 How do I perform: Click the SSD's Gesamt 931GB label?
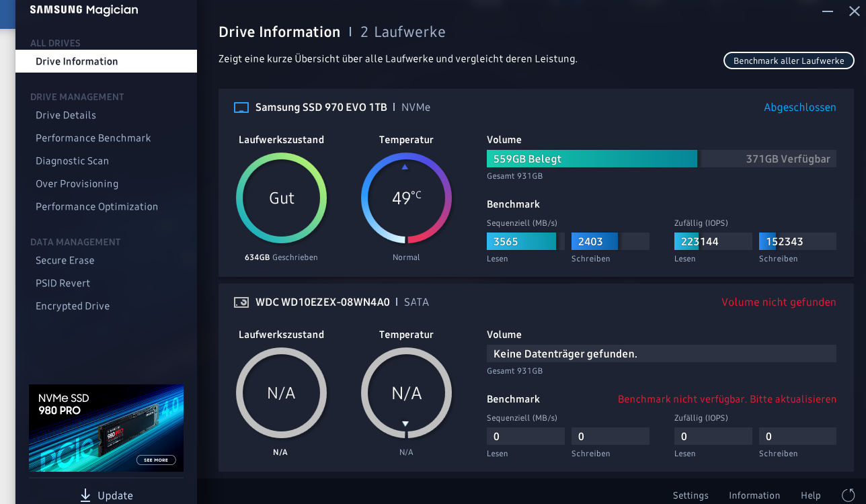click(515, 176)
